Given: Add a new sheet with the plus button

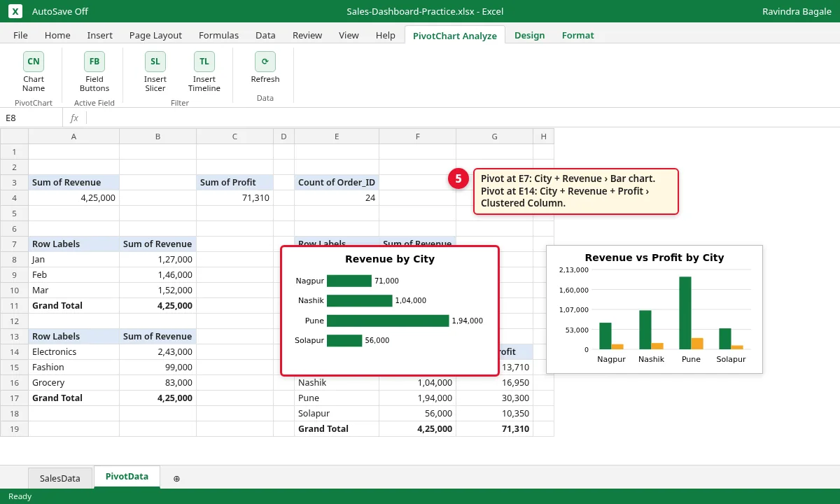Looking at the screenshot, I should (176, 478).
